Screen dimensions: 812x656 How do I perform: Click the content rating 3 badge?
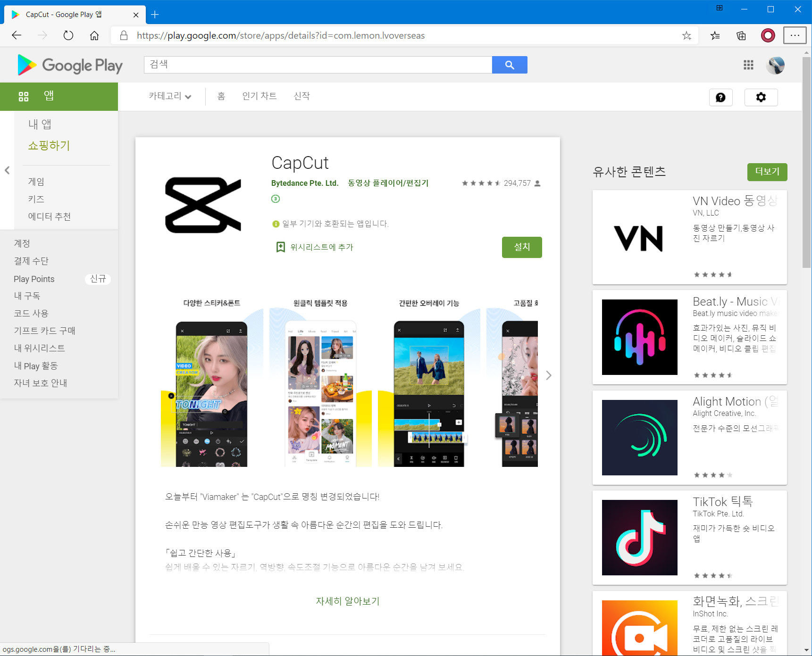coord(276,199)
